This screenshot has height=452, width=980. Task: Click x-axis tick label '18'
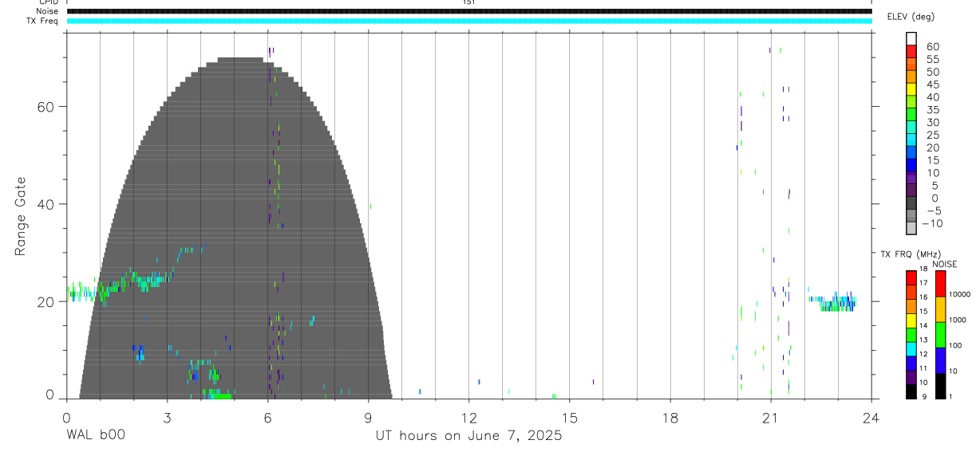(670, 417)
